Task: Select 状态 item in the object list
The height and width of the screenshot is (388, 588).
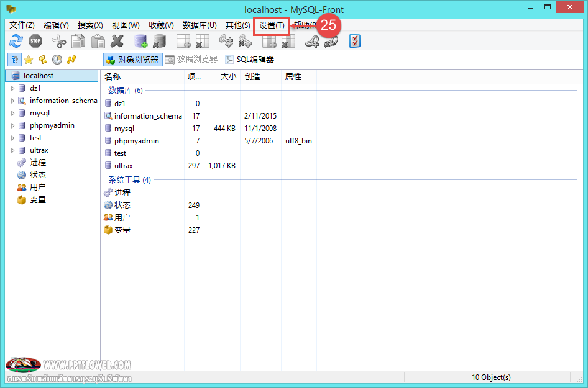Action: (x=117, y=205)
